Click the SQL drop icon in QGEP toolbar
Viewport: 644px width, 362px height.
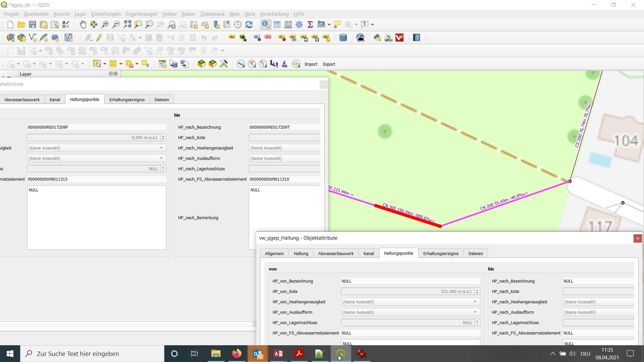[285, 64]
